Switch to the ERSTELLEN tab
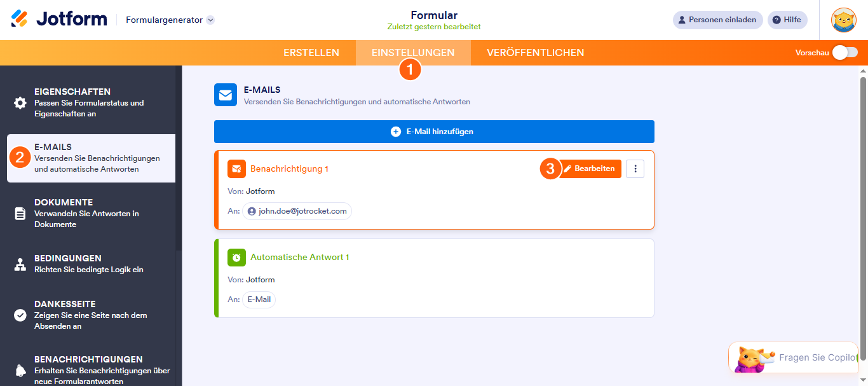The width and height of the screenshot is (868, 386). pos(311,53)
